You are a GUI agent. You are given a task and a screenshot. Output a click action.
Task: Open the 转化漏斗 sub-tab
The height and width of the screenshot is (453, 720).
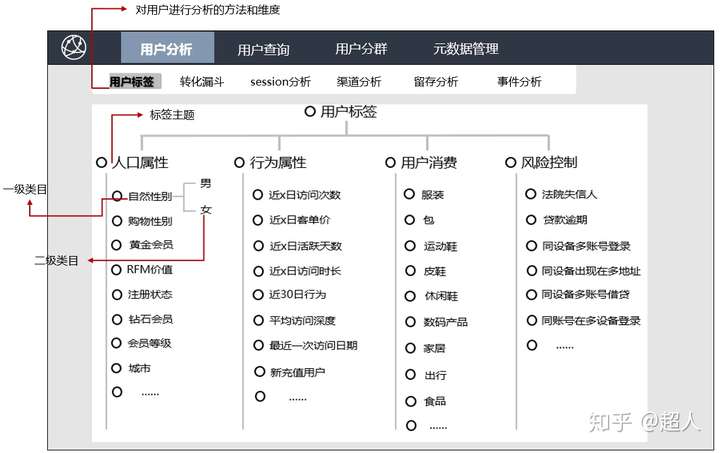pyautogui.click(x=202, y=82)
